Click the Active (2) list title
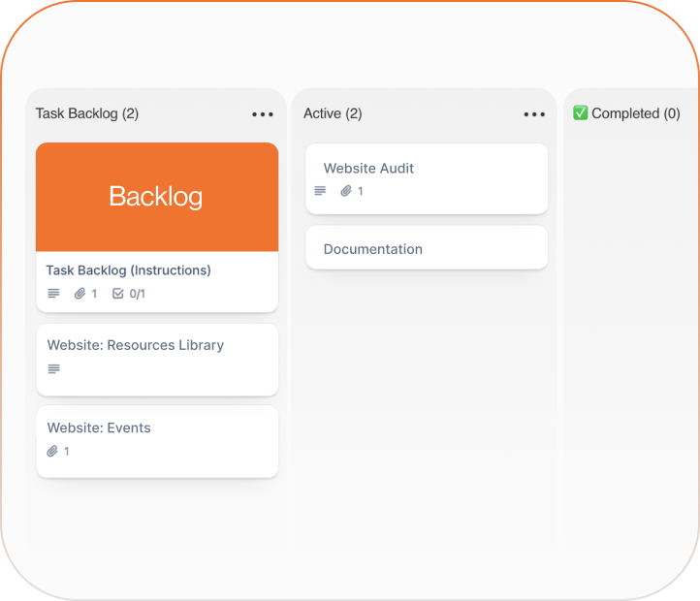Viewport: 700px width, 601px height. tap(333, 113)
